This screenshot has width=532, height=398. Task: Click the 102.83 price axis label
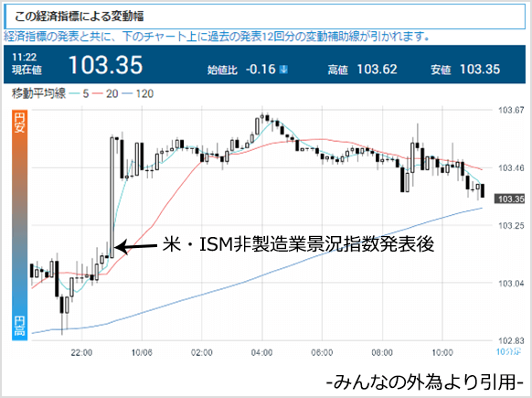click(511, 340)
